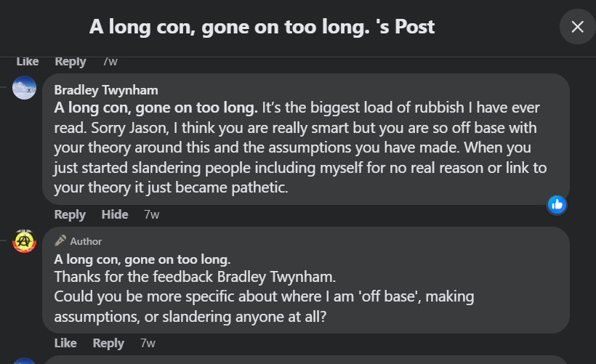Open the 7w timestamp under the author's reply

148,343
